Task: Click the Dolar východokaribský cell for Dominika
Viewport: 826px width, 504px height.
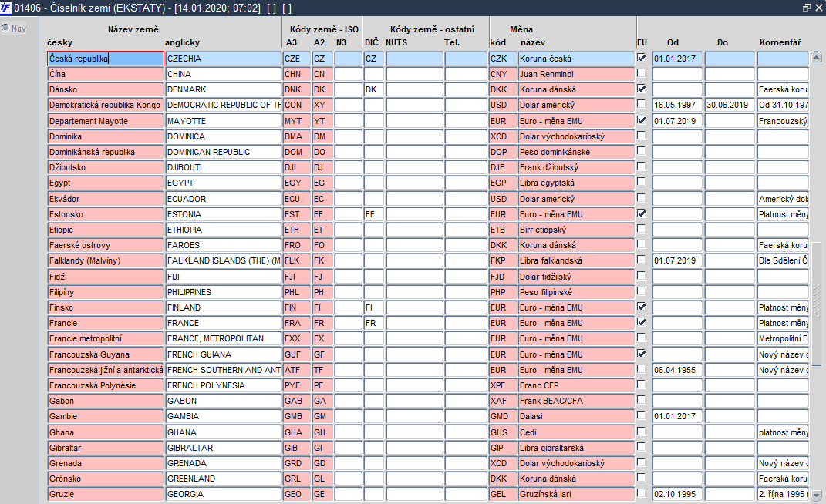Action: pos(576,136)
